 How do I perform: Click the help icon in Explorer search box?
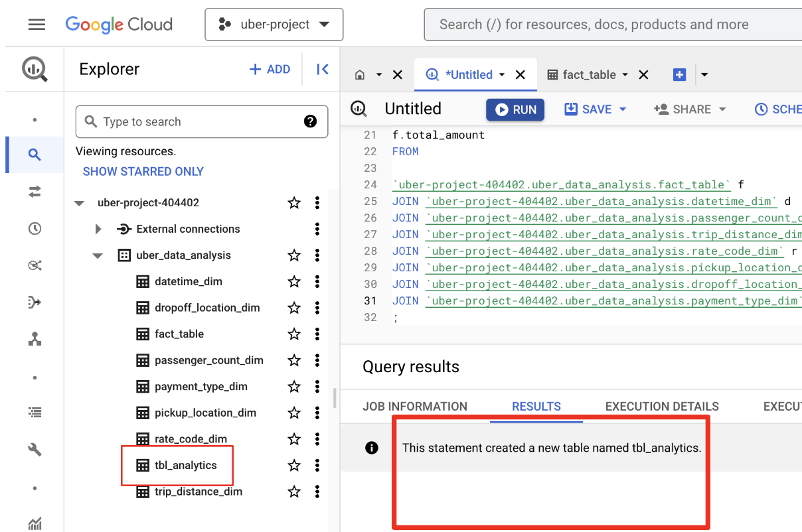point(310,121)
